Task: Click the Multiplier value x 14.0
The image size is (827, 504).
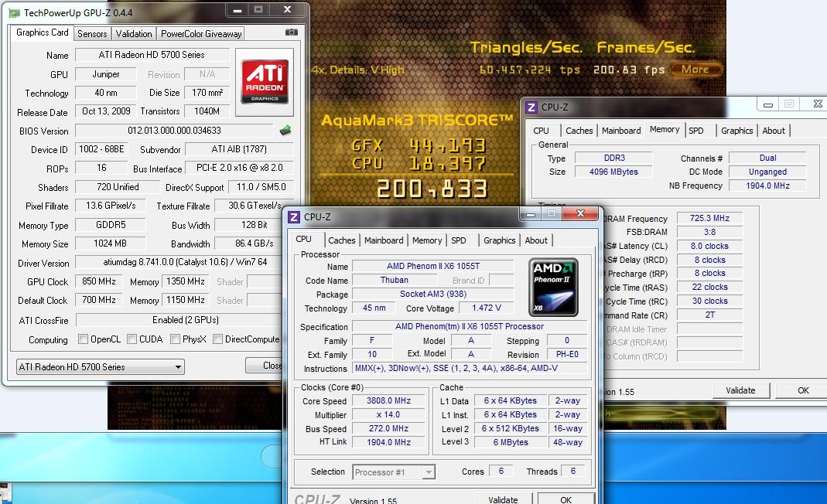Action: [388, 415]
